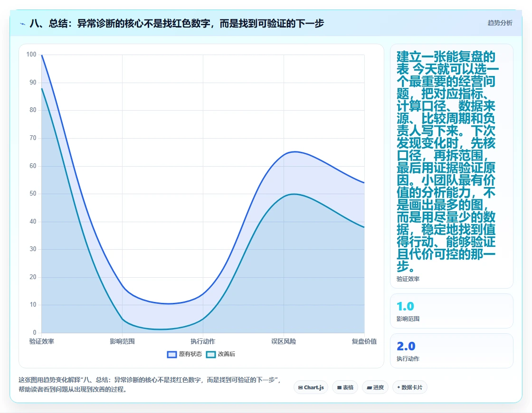
Task: Click the 表格 tag chip
Action: (x=345, y=387)
